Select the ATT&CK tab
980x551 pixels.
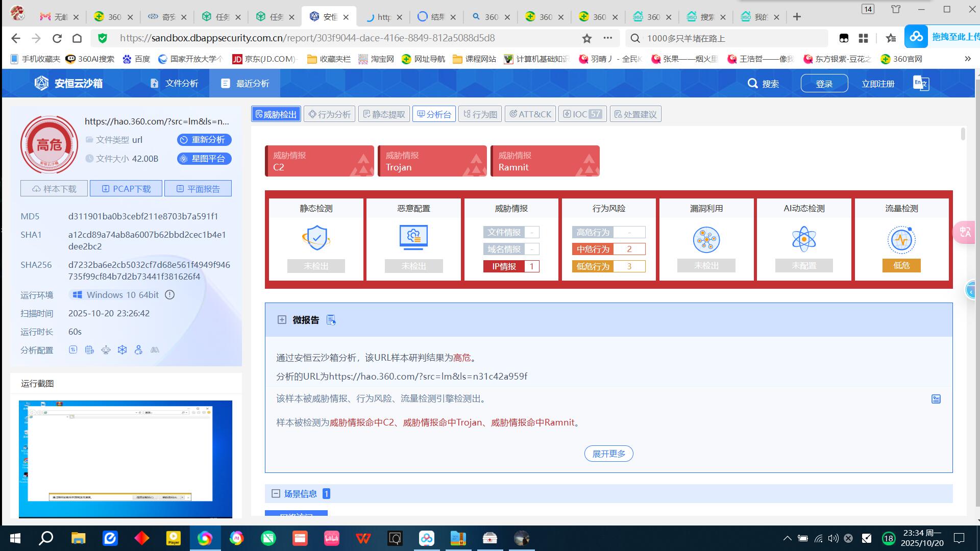click(x=530, y=114)
